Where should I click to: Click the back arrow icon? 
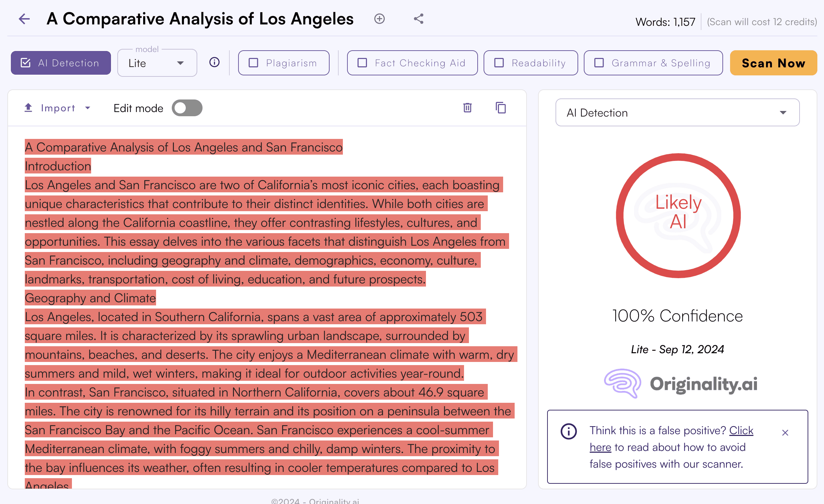24,19
